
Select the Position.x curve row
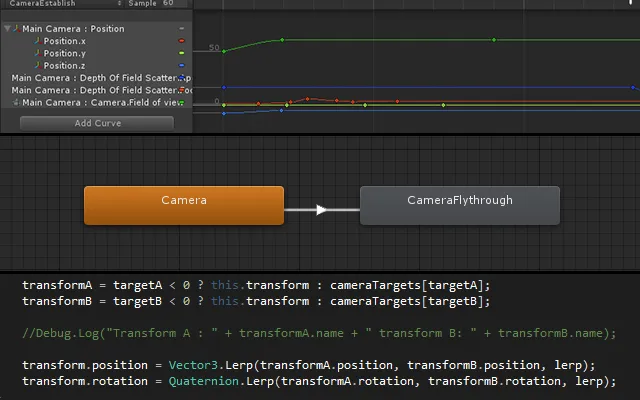[x=96, y=41]
